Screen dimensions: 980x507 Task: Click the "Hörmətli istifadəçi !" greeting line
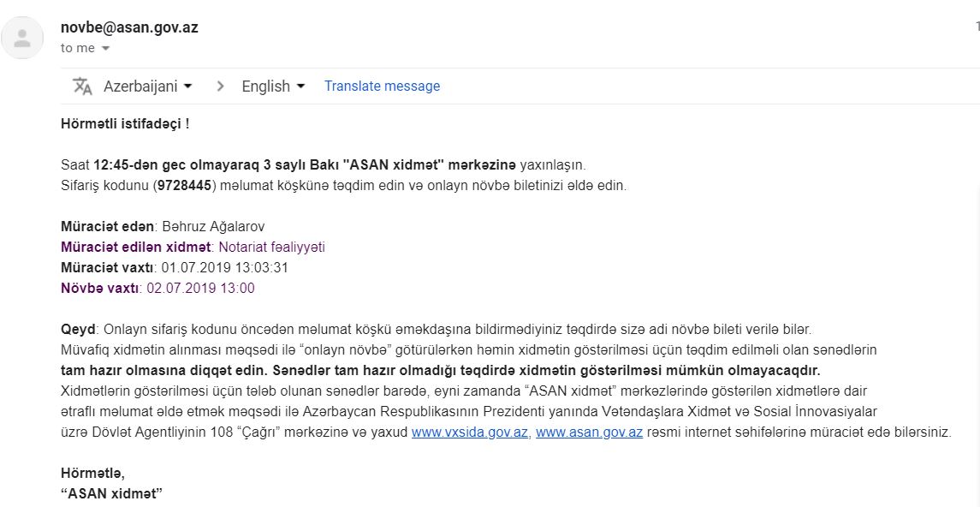tap(125, 124)
